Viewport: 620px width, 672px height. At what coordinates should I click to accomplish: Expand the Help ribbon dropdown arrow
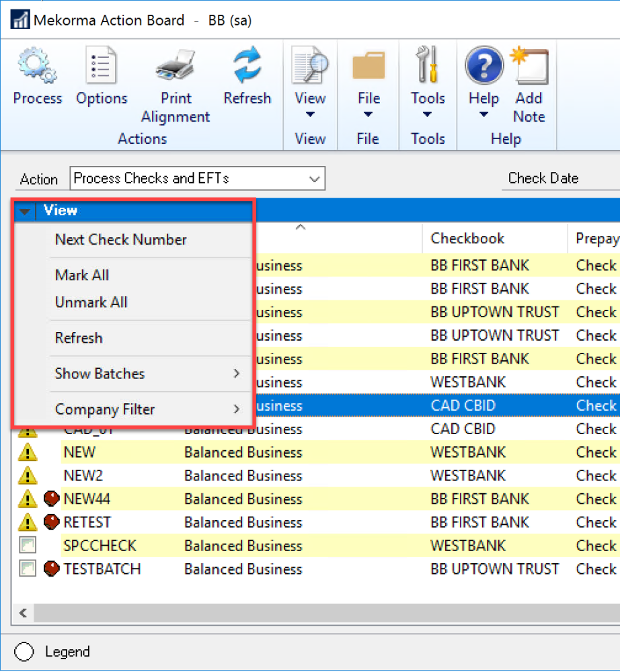click(x=483, y=114)
